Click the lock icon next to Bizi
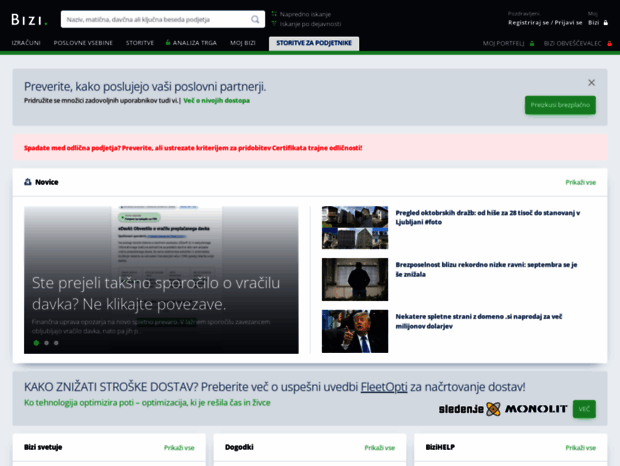Screen dimensions: 620x466 [605, 23]
